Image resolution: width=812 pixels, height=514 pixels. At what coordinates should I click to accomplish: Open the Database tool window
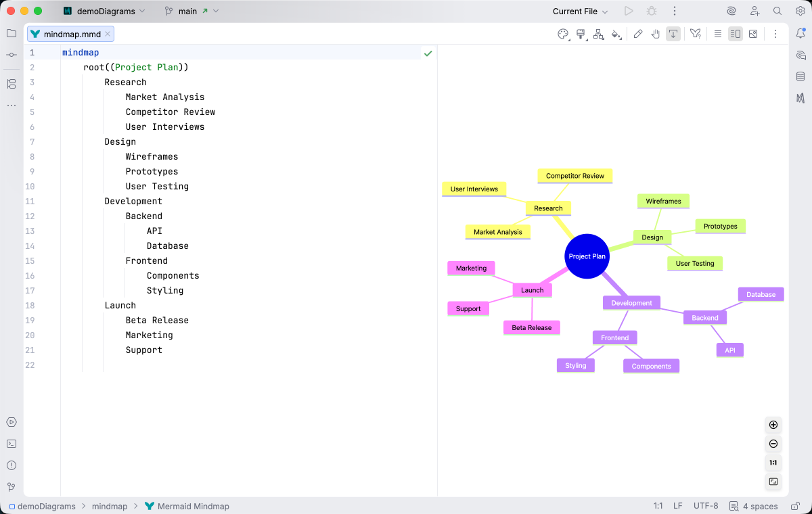click(x=800, y=76)
